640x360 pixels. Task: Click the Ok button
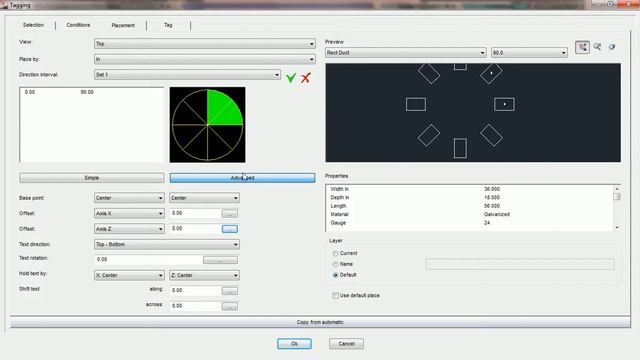click(294, 344)
